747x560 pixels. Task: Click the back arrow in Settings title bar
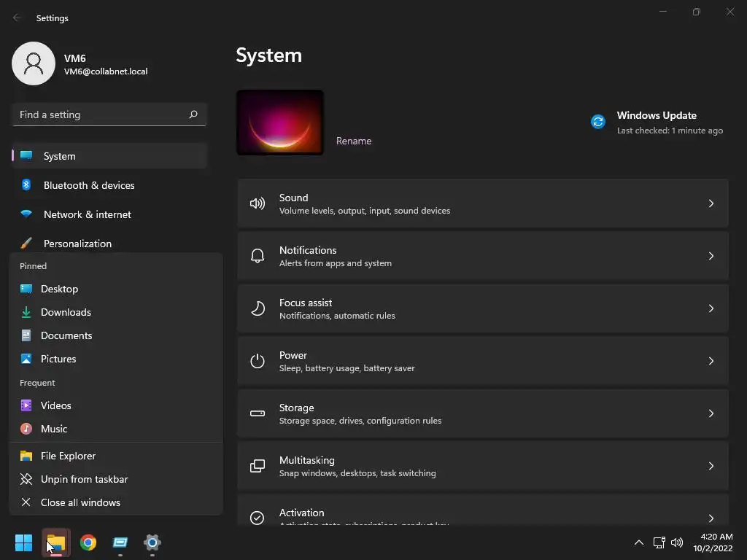point(17,17)
